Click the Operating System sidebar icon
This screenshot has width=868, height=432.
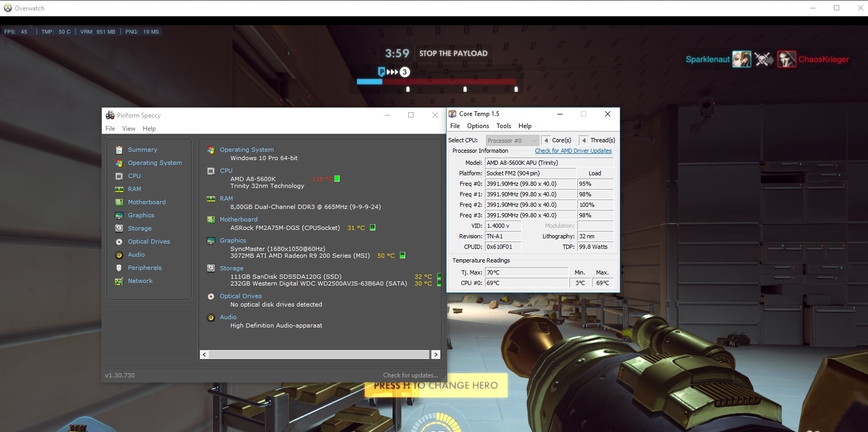[x=119, y=163]
